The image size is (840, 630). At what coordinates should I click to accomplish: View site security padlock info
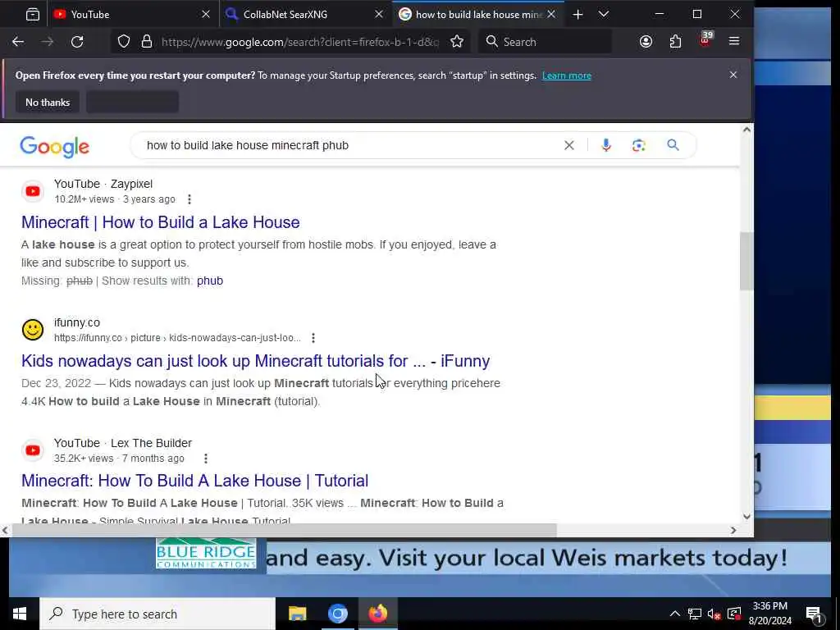146,42
